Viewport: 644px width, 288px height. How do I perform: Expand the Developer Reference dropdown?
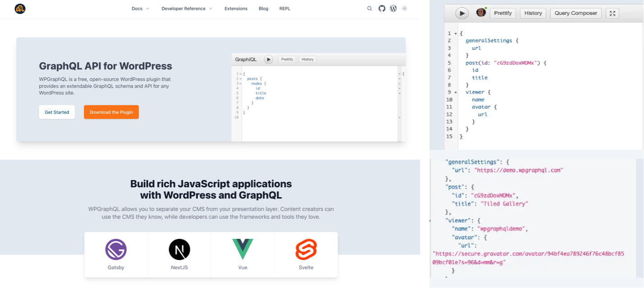[x=187, y=9]
